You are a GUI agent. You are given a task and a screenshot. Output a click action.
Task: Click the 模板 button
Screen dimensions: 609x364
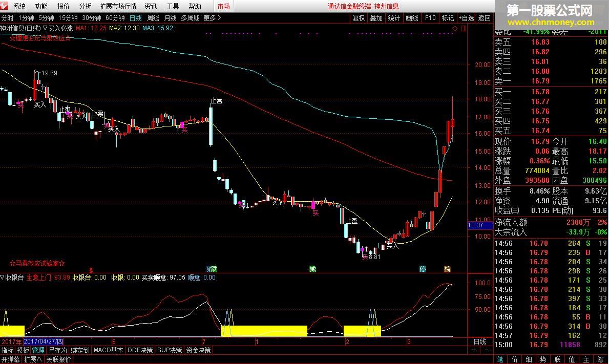pyautogui.click(x=23, y=350)
